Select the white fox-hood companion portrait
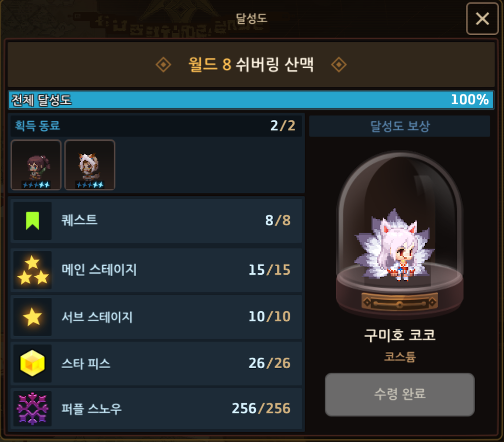 90,165
